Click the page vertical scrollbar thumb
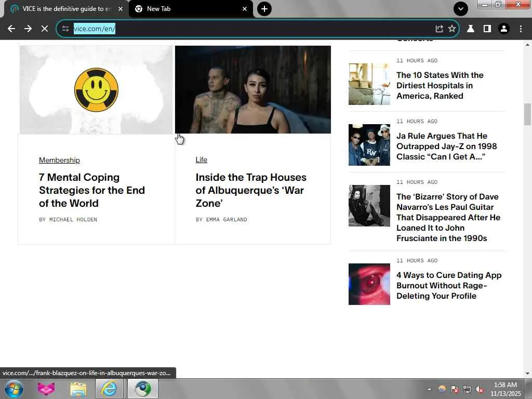The width and height of the screenshot is (532, 399). (528, 114)
